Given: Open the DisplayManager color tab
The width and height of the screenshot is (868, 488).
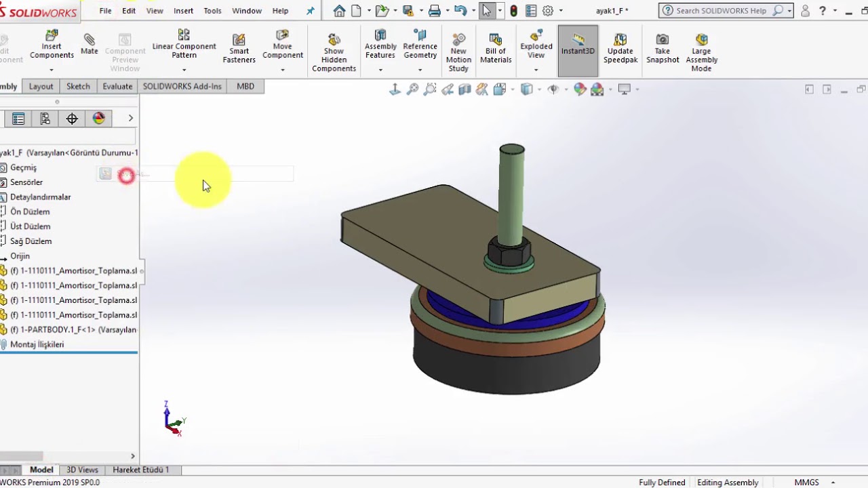Looking at the screenshot, I should pos(99,119).
